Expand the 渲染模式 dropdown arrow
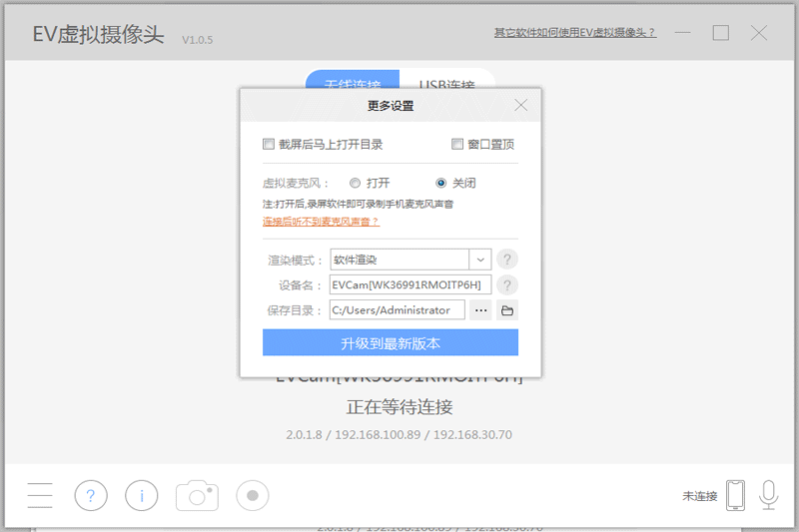Image resolution: width=799 pixels, height=532 pixels. point(480,260)
